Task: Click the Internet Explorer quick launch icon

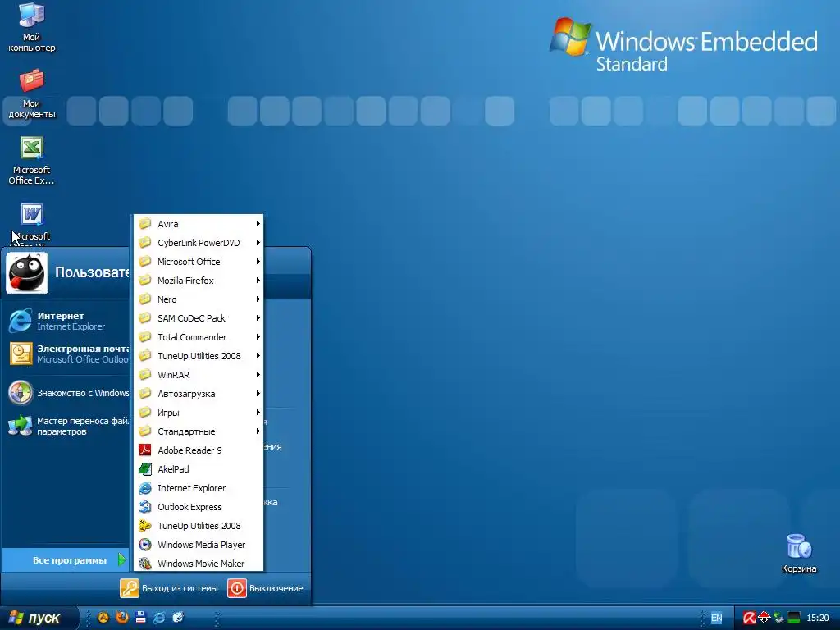Action: [x=159, y=617]
